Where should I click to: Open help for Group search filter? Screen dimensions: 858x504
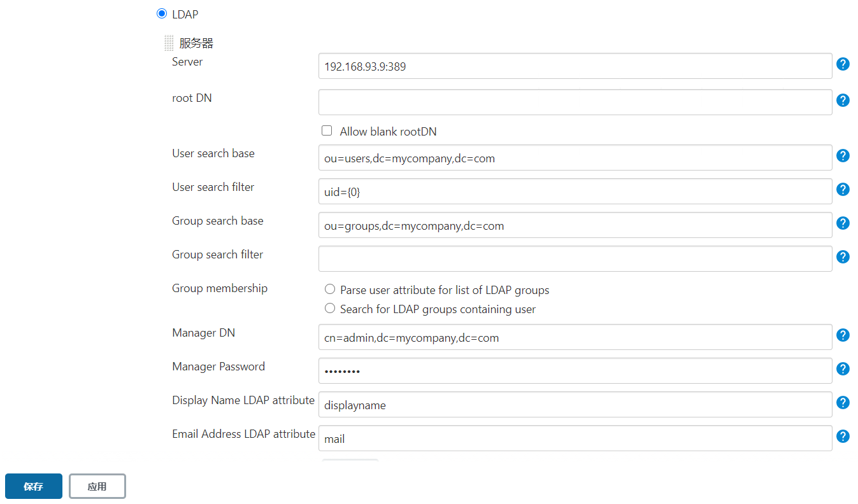(843, 256)
